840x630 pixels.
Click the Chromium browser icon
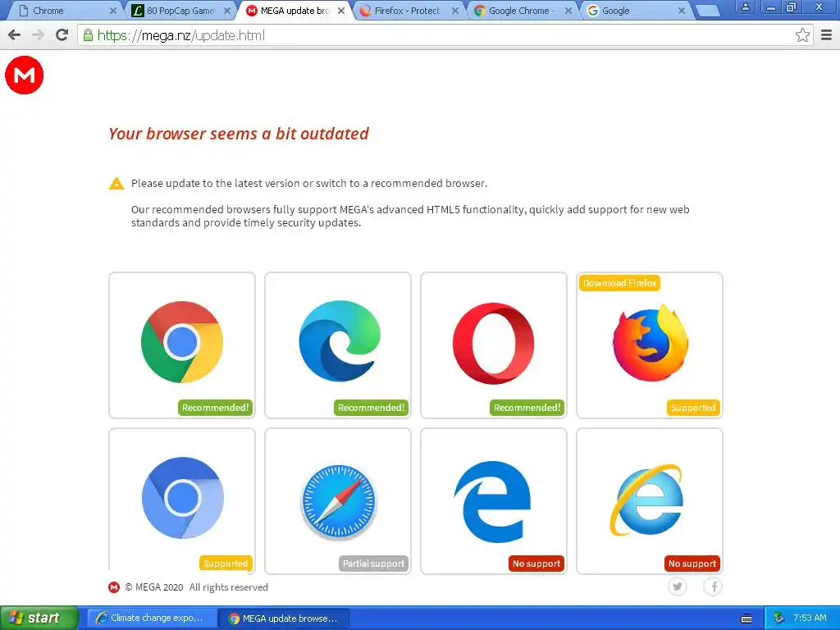click(182, 498)
